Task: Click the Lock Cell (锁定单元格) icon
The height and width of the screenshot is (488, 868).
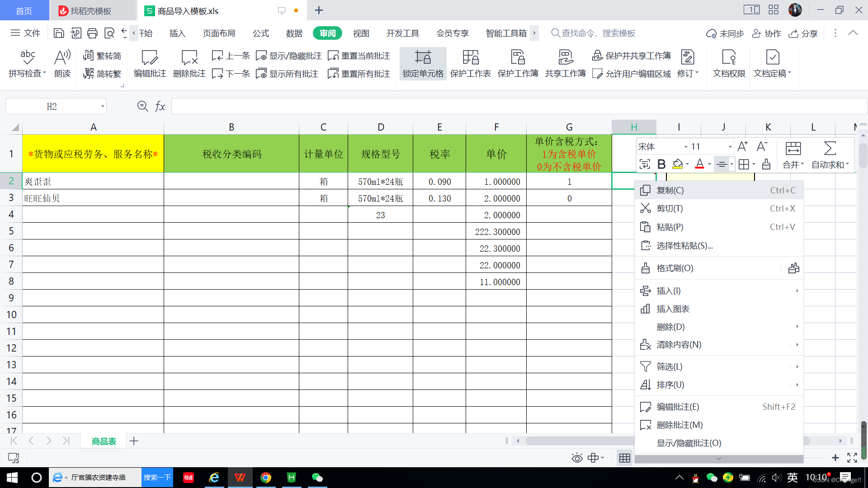Action: (x=423, y=58)
